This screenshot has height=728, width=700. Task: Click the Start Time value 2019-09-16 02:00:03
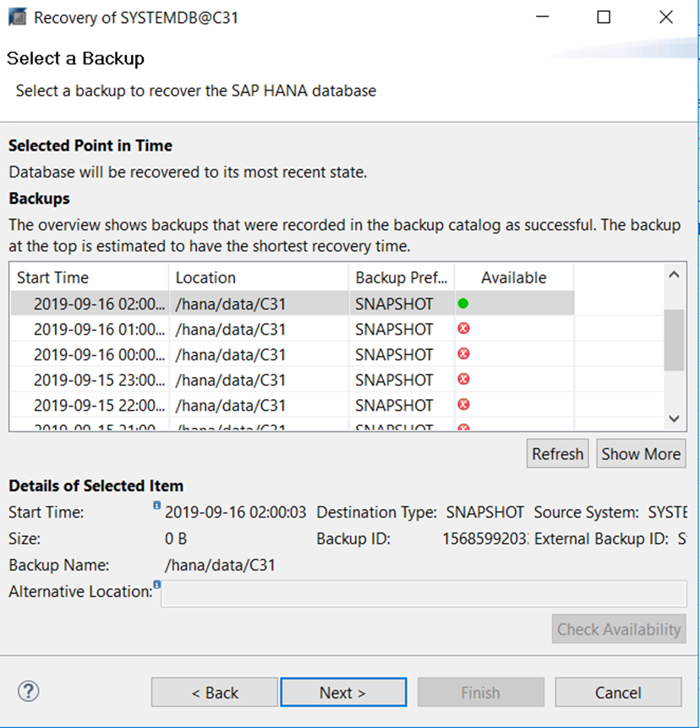click(x=235, y=512)
